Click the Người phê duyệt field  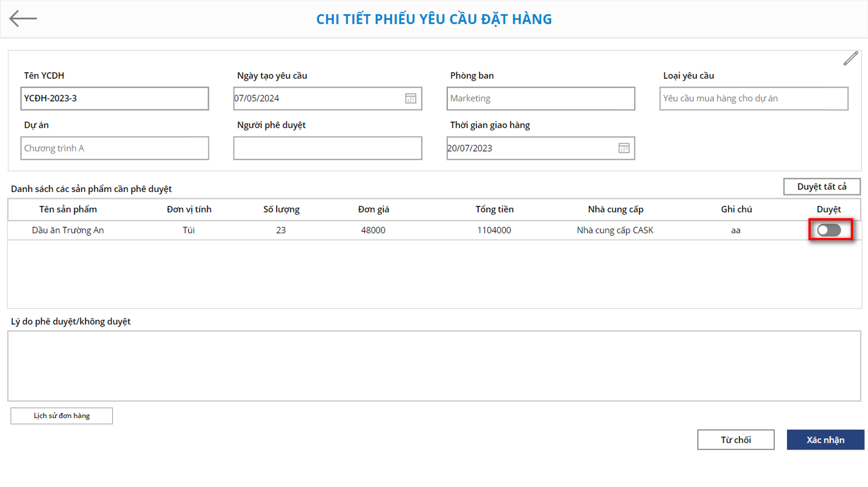[327, 149]
